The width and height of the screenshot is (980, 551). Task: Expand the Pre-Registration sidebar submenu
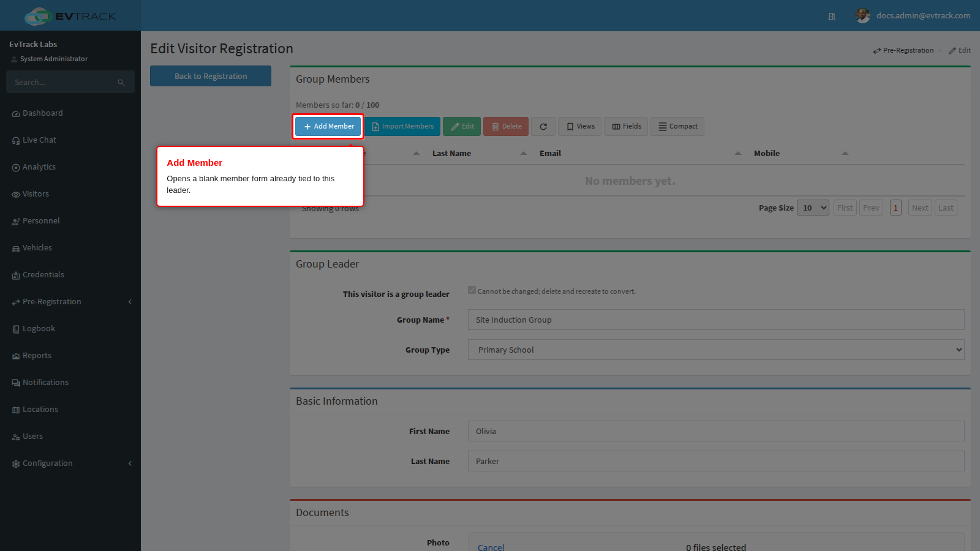70,302
